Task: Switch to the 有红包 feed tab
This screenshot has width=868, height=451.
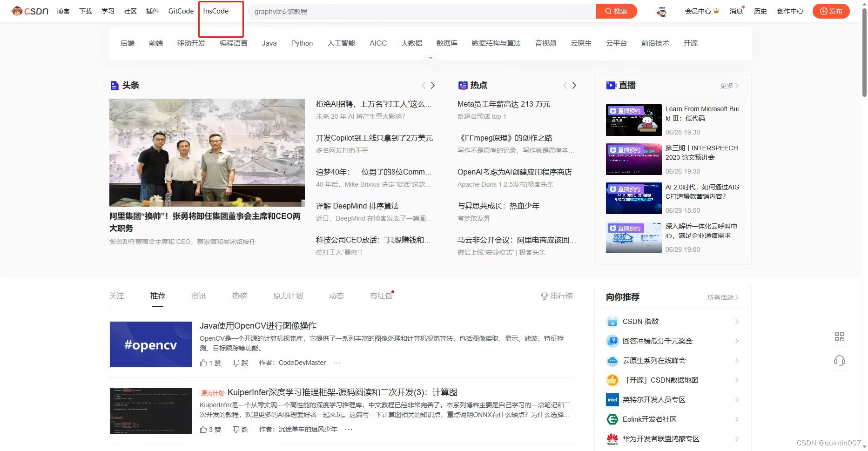Action: [x=381, y=296]
